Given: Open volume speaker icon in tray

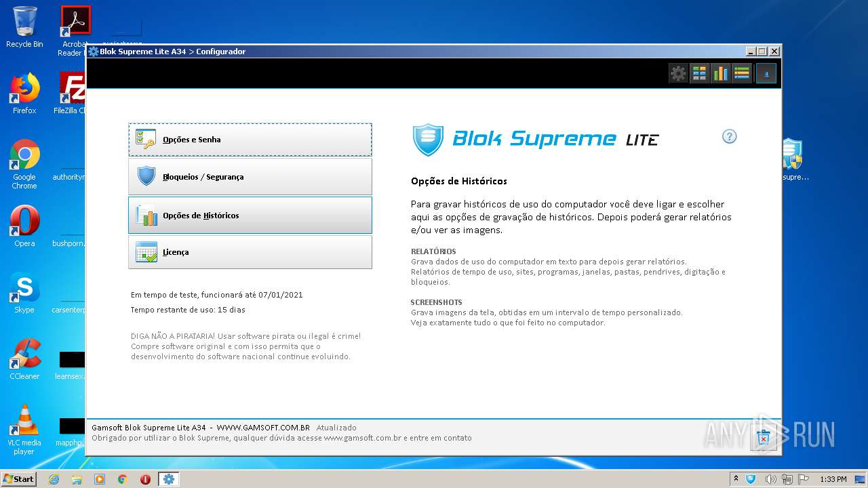Looking at the screenshot, I should [770, 479].
